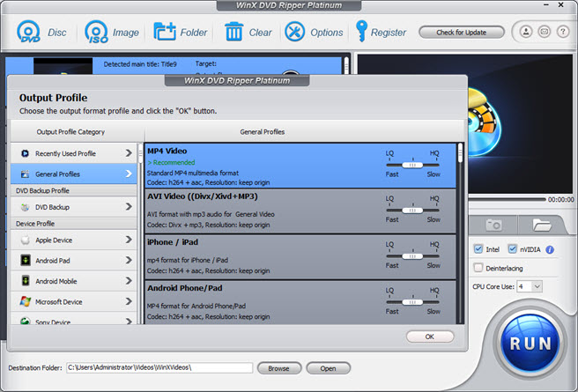This screenshot has height=392, width=578.
Task: Uncheck the Intel hardware acceleration checkbox
Action: [478, 249]
